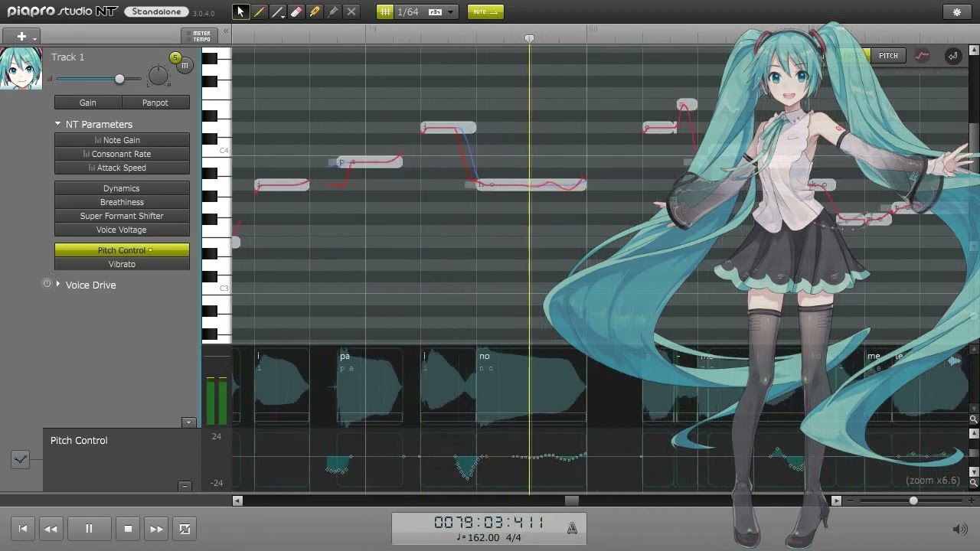Select the Vibrato parameter
This screenshot has height=551, width=980.
point(122,264)
